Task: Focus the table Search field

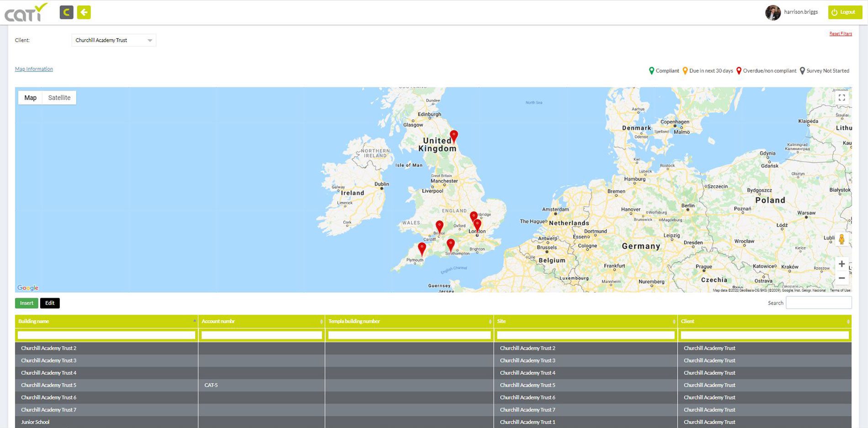Action: (819, 303)
